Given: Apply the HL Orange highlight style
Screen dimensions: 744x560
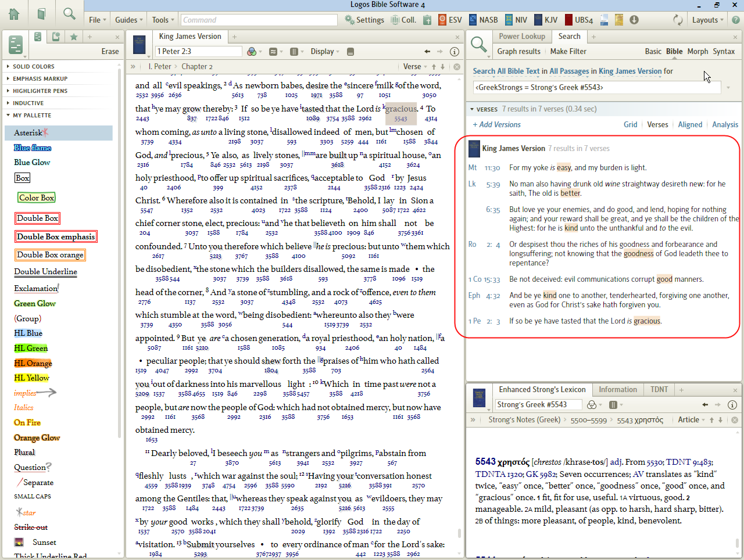Looking at the screenshot, I should coord(33,364).
